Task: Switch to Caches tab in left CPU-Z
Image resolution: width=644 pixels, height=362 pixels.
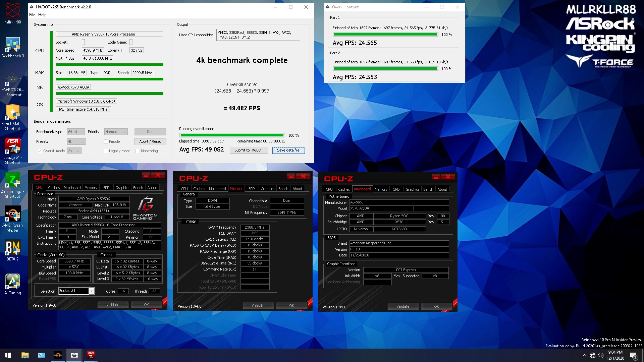Action: coord(54,188)
